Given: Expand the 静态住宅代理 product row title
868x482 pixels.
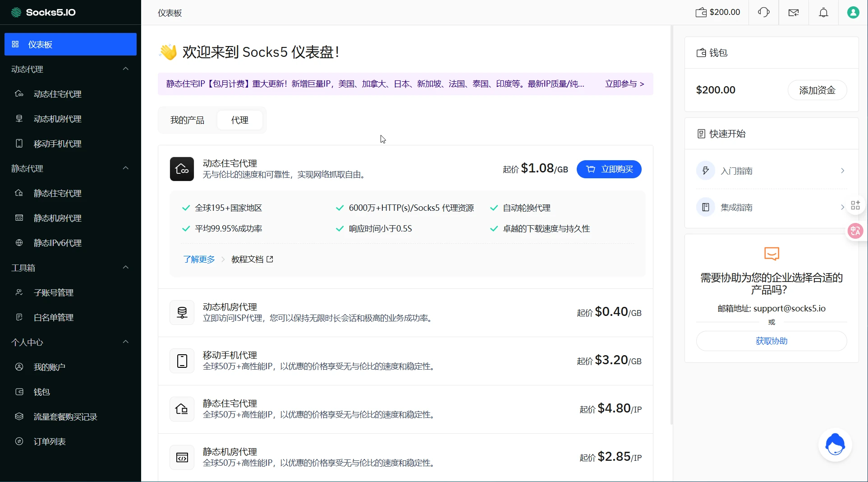Looking at the screenshot, I should pyautogui.click(x=230, y=403).
